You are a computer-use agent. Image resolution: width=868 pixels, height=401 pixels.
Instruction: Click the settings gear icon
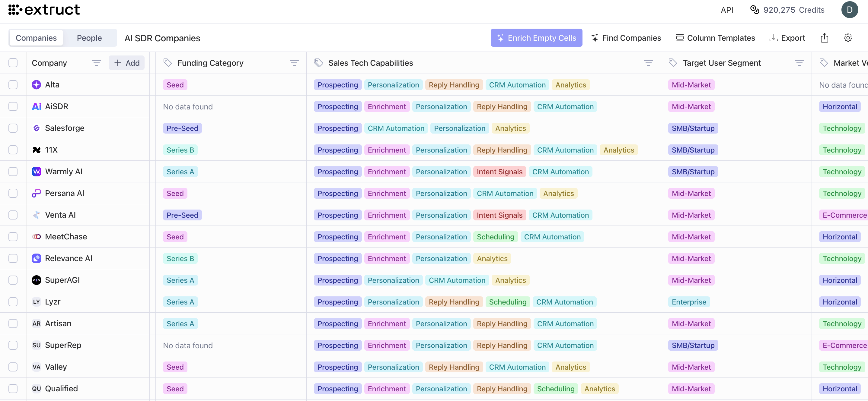tap(848, 38)
